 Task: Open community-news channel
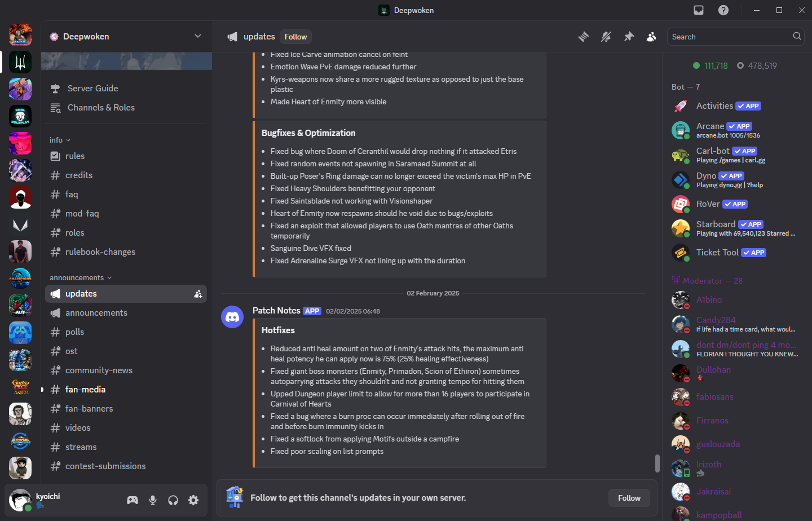coord(126,370)
